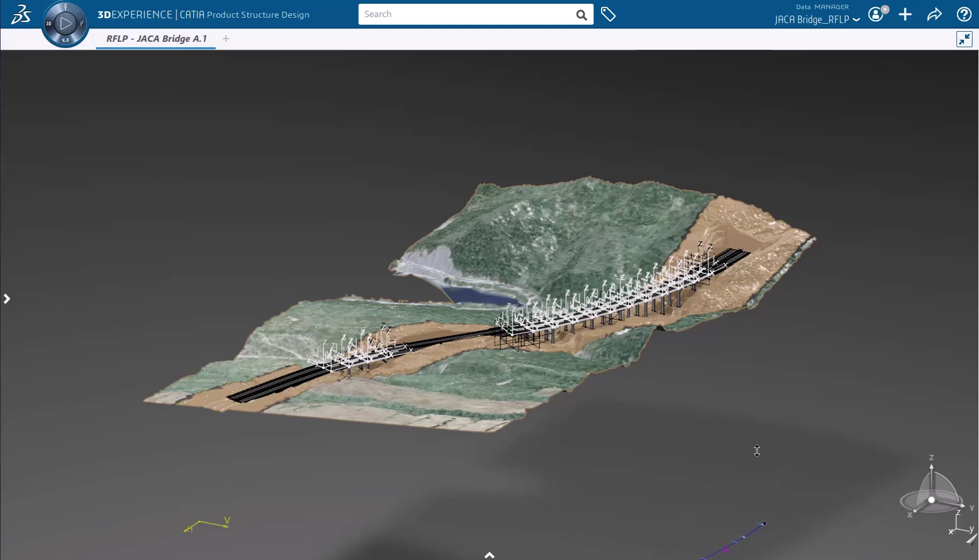Add a new tab with plus button
The height and width of the screenshot is (560, 979).
[x=226, y=39]
